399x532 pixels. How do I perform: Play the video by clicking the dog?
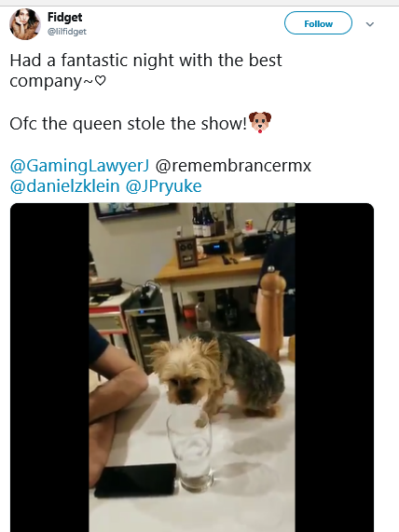pyautogui.click(x=217, y=375)
